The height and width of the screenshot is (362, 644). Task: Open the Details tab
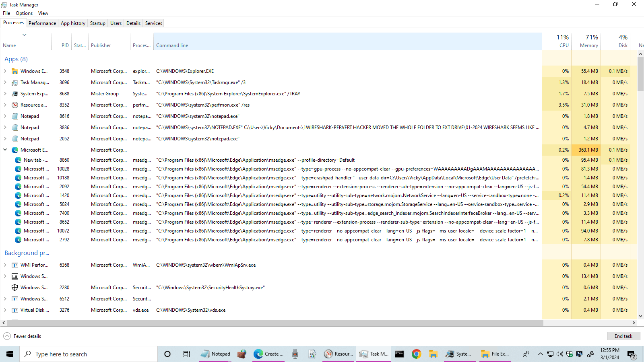click(133, 23)
